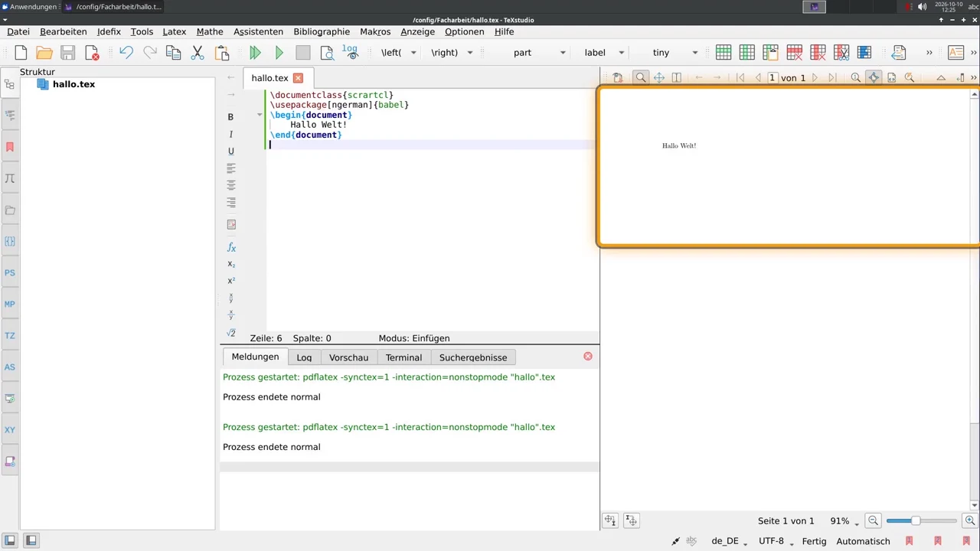The height and width of the screenshot is (551, 980).
Task: Open the log viewer icon
Action: (350, 53)
